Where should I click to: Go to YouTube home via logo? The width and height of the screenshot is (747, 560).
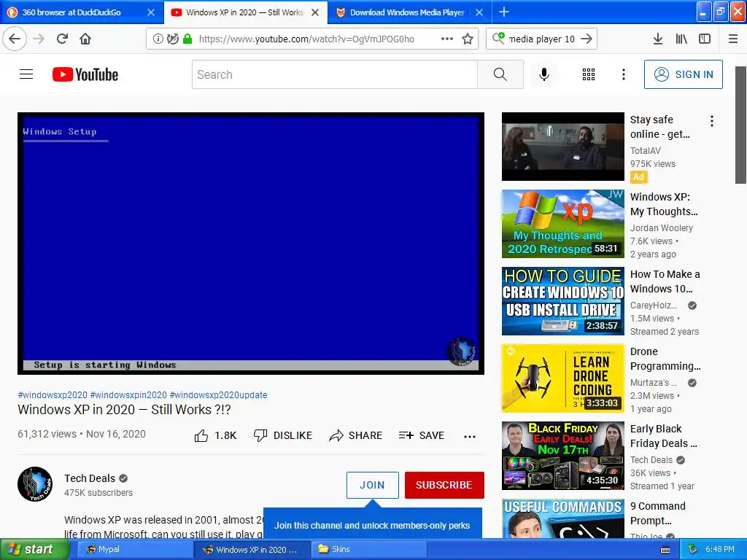[x=85, y=75]
